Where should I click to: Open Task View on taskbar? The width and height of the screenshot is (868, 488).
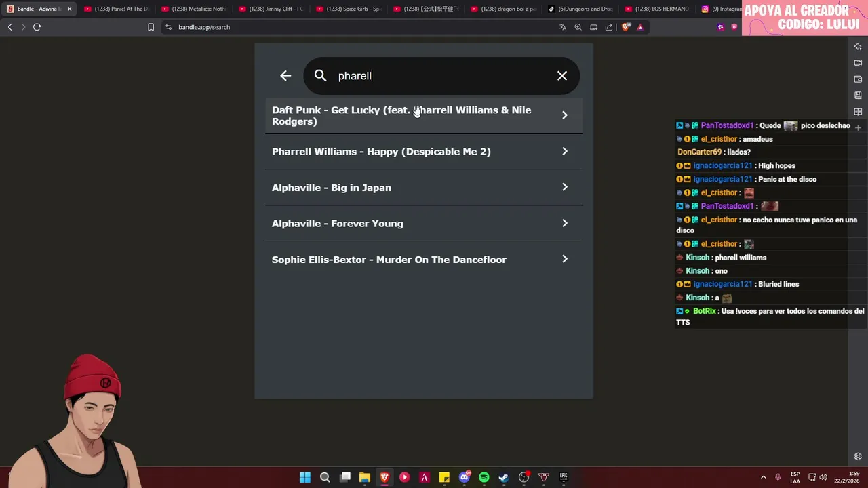coord(345,477)
